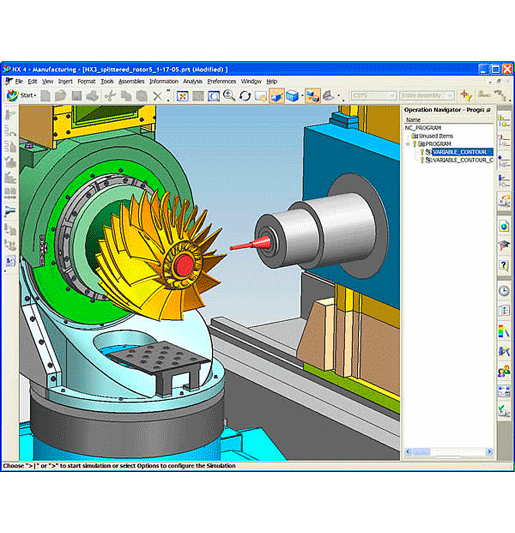Open the clock History sidebar icon
Image resolution: width=515 pixels, height=533 pixels.
point(504,291)
